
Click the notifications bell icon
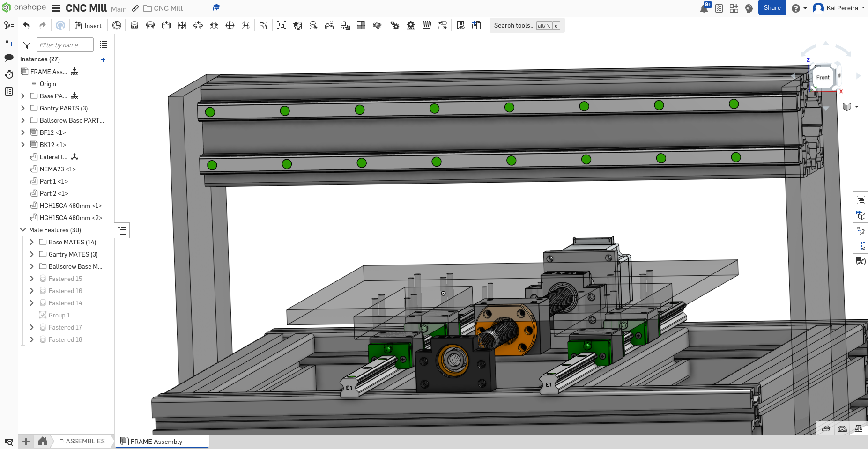tap(704, 8)
